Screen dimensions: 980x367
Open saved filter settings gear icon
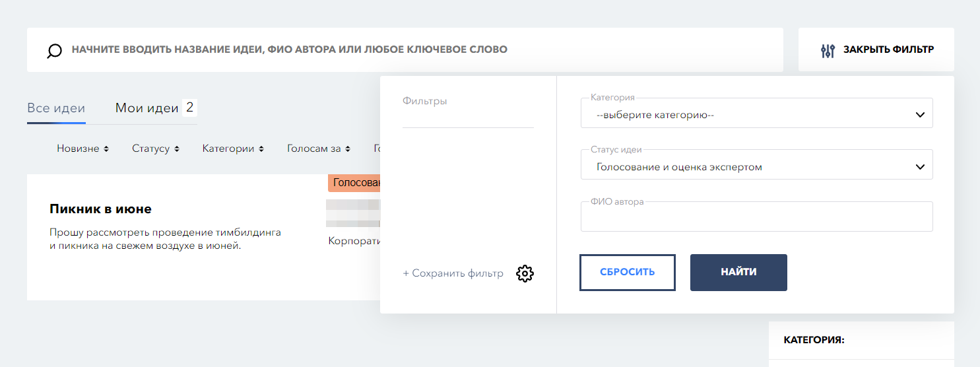[525, 273]
